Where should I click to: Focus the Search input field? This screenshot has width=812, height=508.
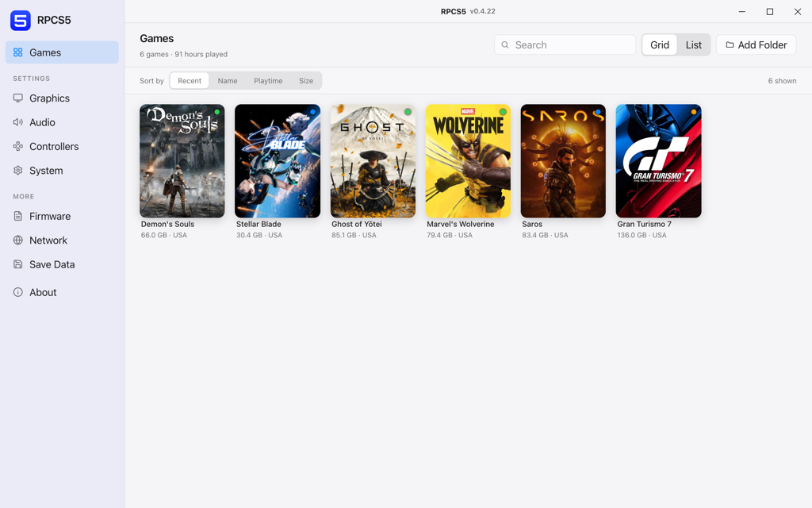(x=565, y=45)
